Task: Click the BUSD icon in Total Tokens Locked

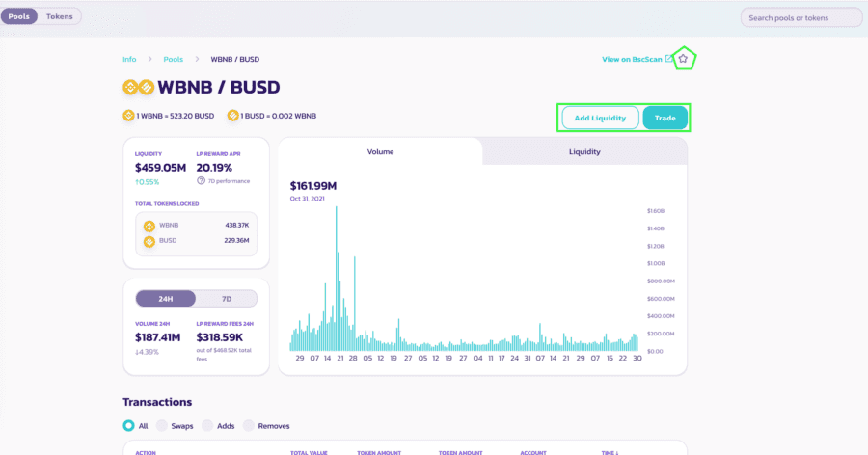Action: click(x=149, y=241)
